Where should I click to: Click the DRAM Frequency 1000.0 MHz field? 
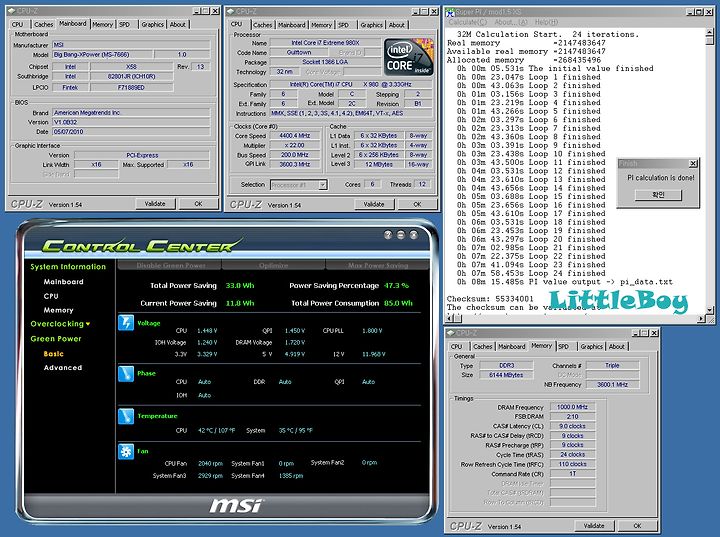(x=572, y=407)
